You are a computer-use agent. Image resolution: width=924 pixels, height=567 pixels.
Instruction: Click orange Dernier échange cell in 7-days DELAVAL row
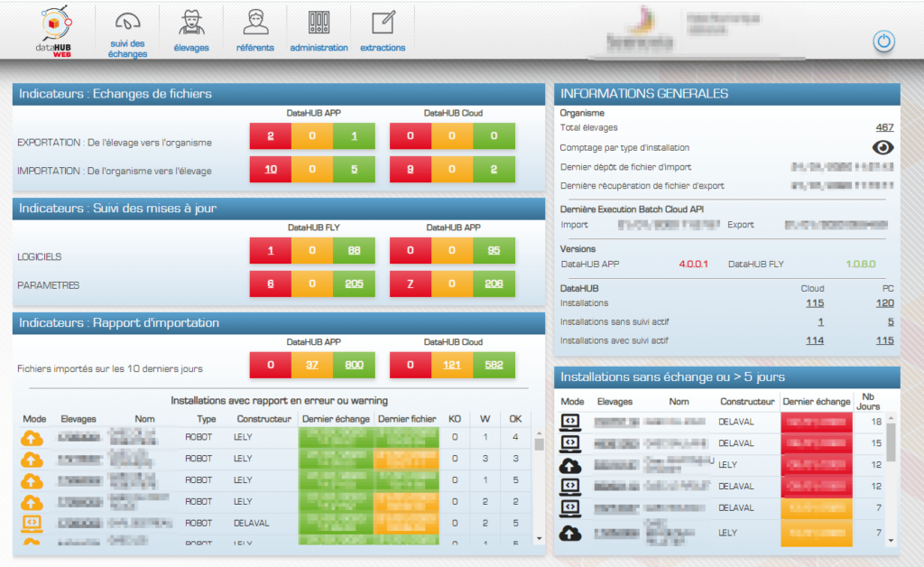pos(817,507)
